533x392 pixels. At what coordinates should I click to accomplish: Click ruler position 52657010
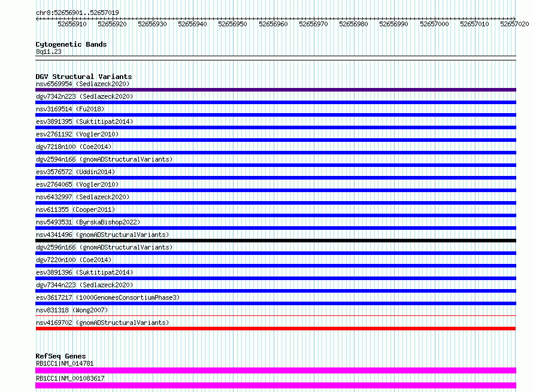(474, 24)
